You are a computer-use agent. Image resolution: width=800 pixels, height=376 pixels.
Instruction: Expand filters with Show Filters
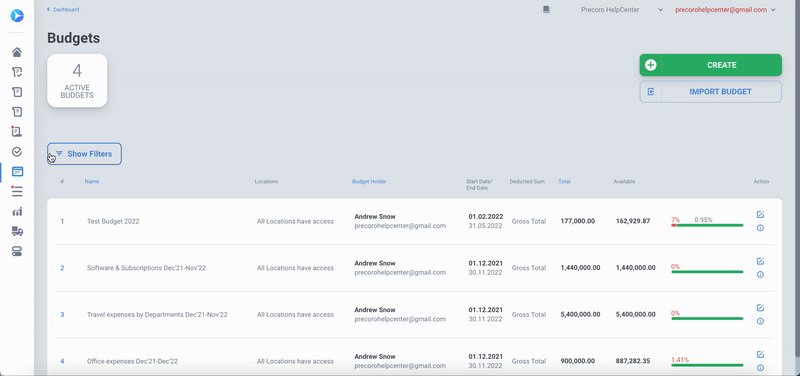pyautogui.click(x=85, y=154)
